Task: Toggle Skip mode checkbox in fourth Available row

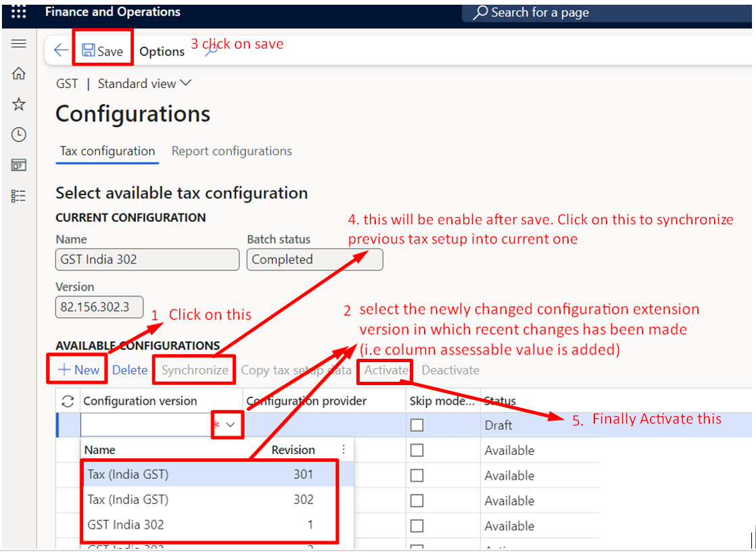Action: (x=417, y=526)
